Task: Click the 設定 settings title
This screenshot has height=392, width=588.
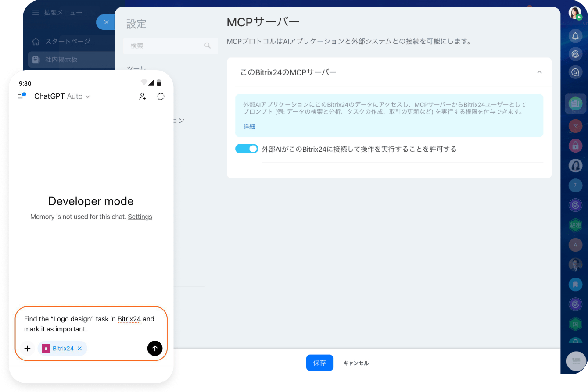Action: 136,24
